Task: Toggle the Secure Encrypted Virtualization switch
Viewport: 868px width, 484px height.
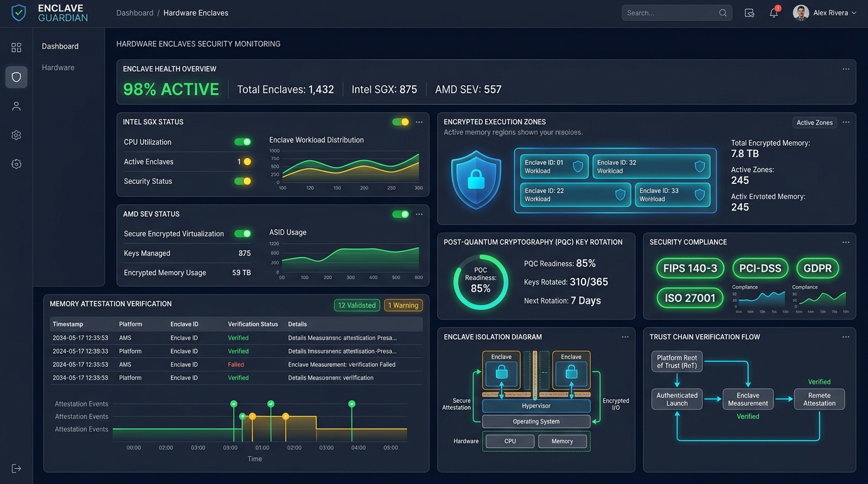Action: (243, 234)
